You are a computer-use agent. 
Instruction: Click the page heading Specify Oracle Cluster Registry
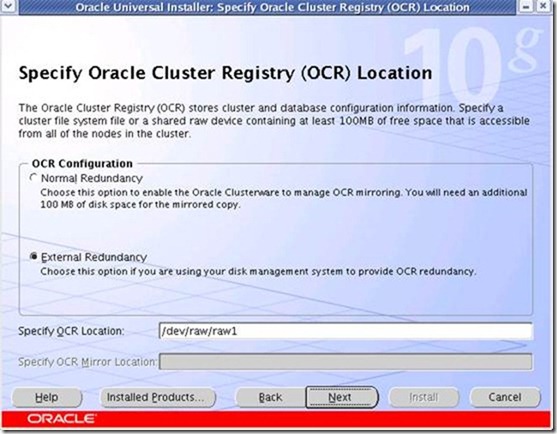click(x=225, y=73)
